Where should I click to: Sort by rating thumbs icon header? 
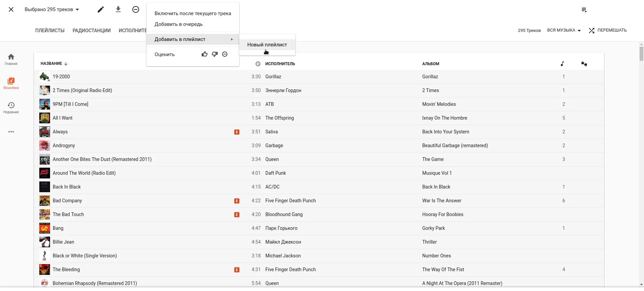tap(584, 64)
